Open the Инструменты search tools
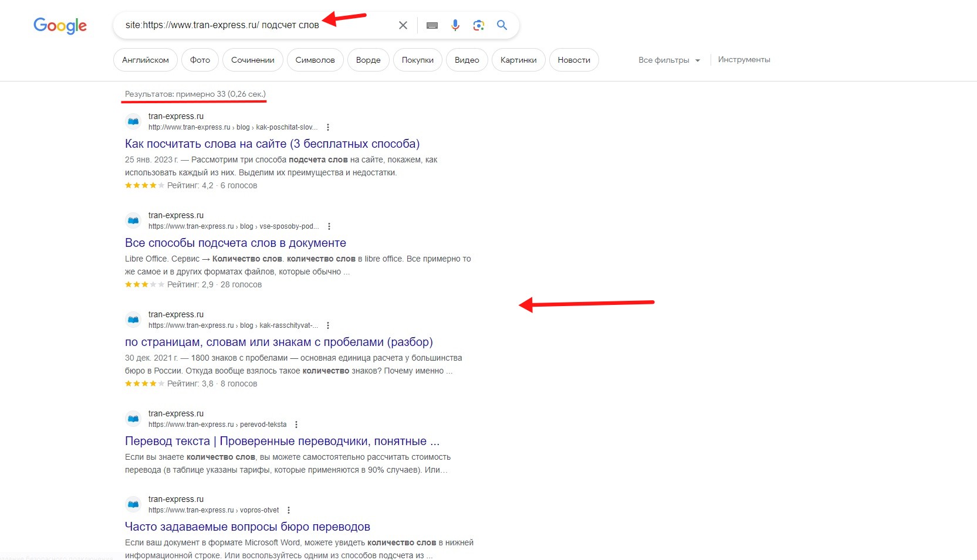Viewport: 977px width, 560px height. pos(744,60)
